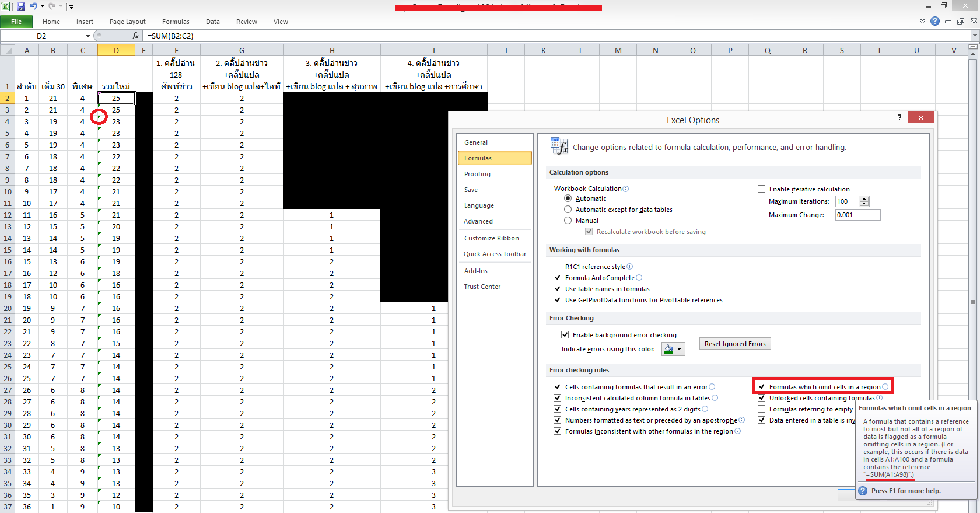Click the Insert Function fx icon

[x=135, y=36]
